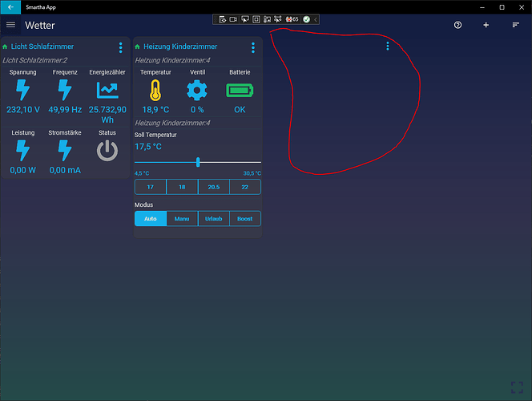The image size is (532, 401).
Task: Click the Temperatur thermometer icon
Action: coord(155,91)
